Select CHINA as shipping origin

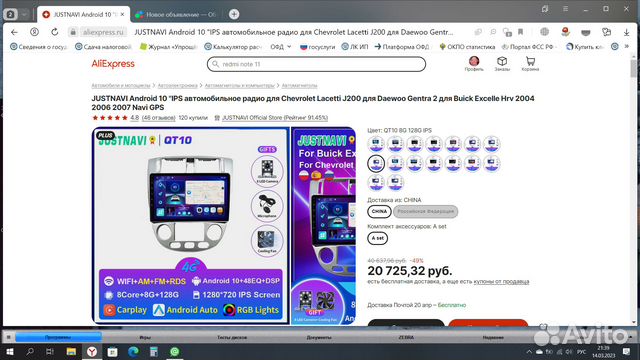[x=379, y=211]
